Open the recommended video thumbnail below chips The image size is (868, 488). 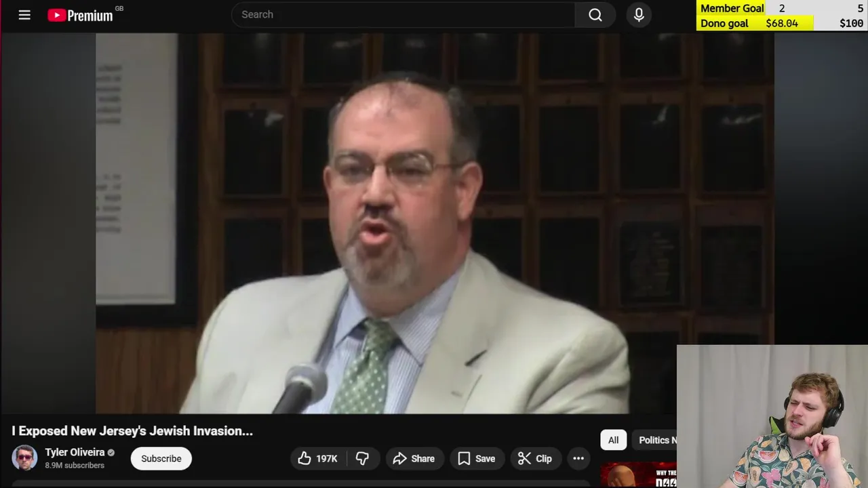point(638,474)
